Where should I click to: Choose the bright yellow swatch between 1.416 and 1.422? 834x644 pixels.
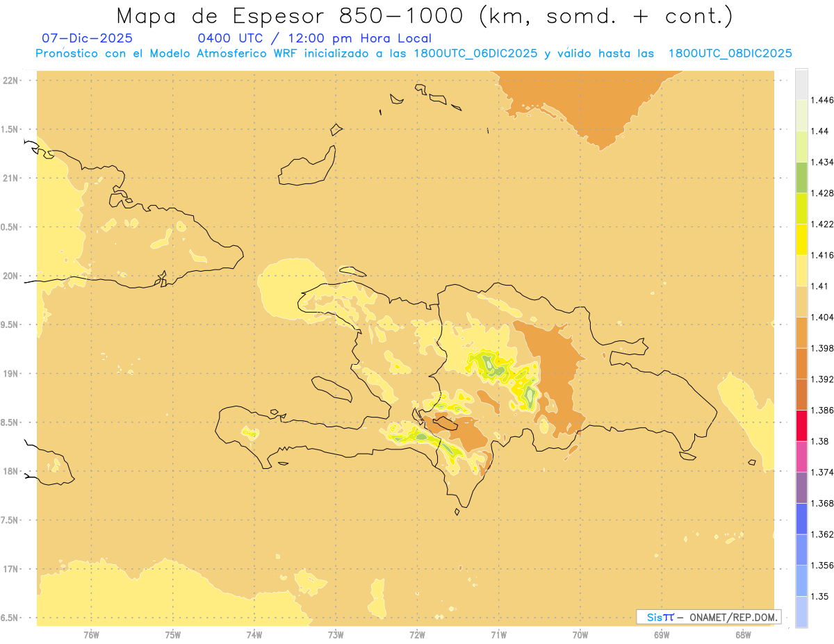pyautogui.click(x=801, y=239)
